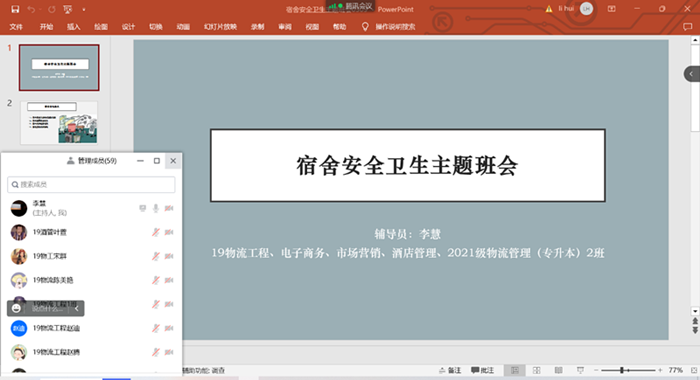
Task: Click host 李慧's avatar in member list
Action: pos(19,208)
